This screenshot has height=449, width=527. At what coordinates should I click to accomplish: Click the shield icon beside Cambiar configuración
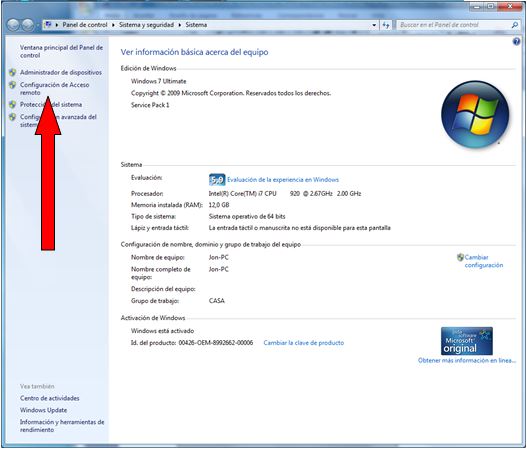pos(460,257)
